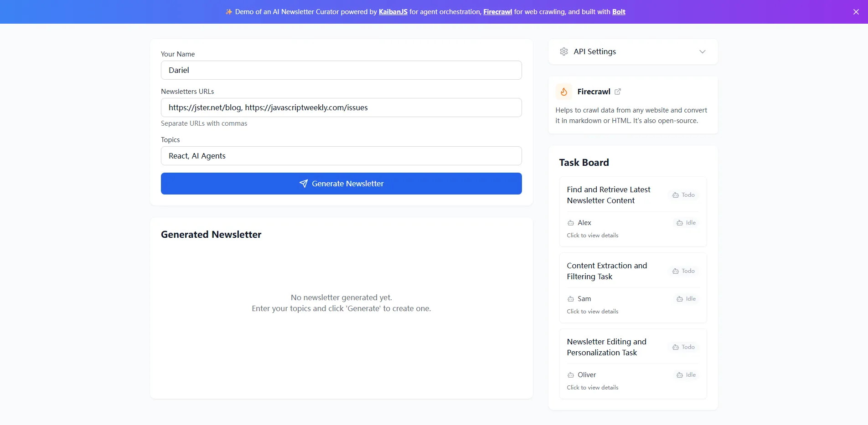868x425 pixels.
Task: Click the Your Name input field
Action: click(341, 70)
